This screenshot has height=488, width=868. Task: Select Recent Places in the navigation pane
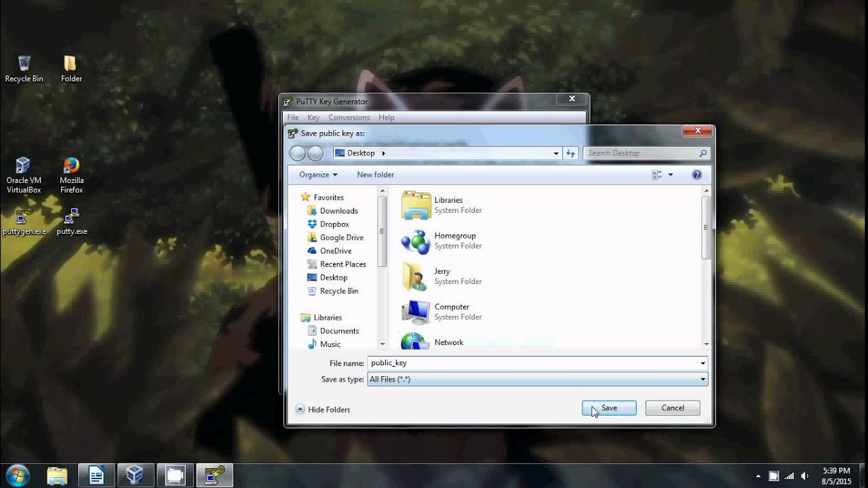[x=336, y=264]
